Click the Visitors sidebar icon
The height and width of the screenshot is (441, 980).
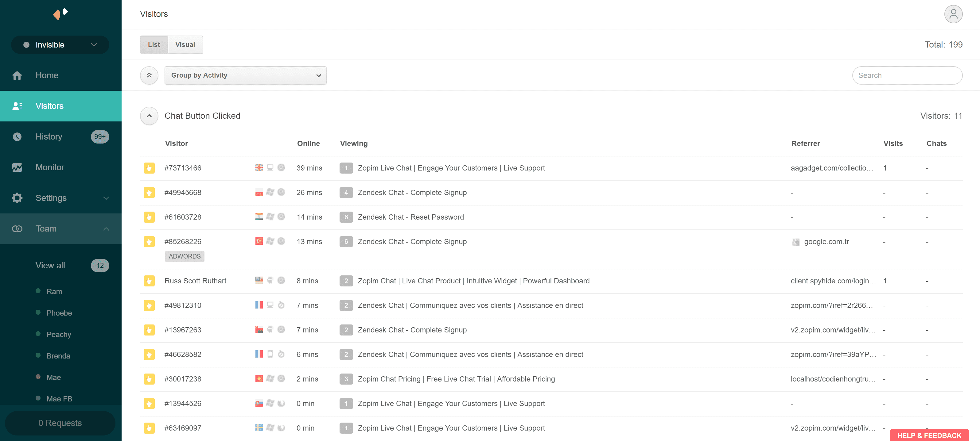[x=17, y=105]
